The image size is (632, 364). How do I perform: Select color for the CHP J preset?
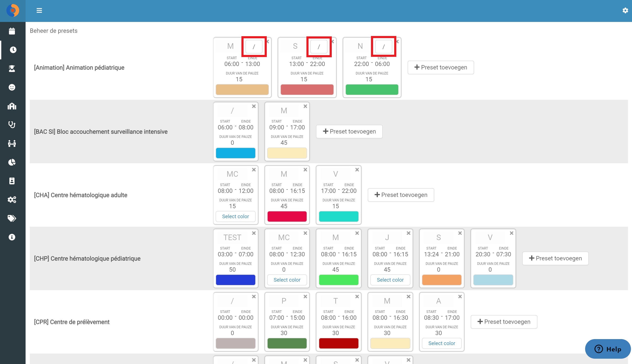(390, 280)
